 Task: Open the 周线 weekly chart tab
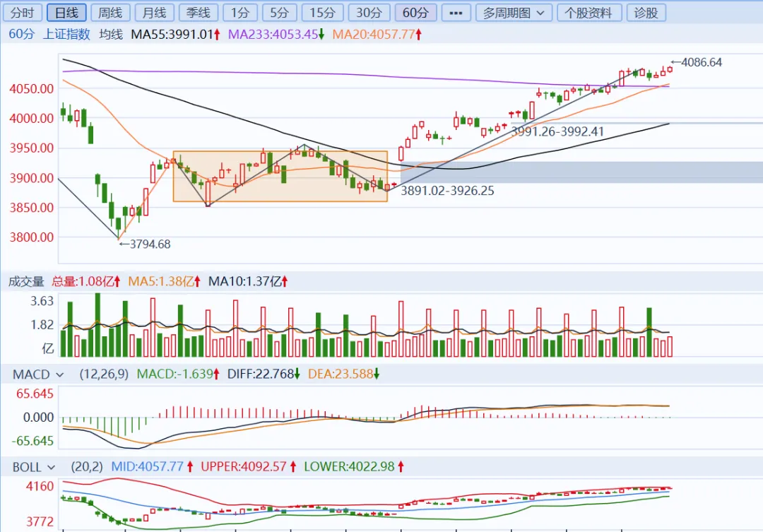click(110, 13)
